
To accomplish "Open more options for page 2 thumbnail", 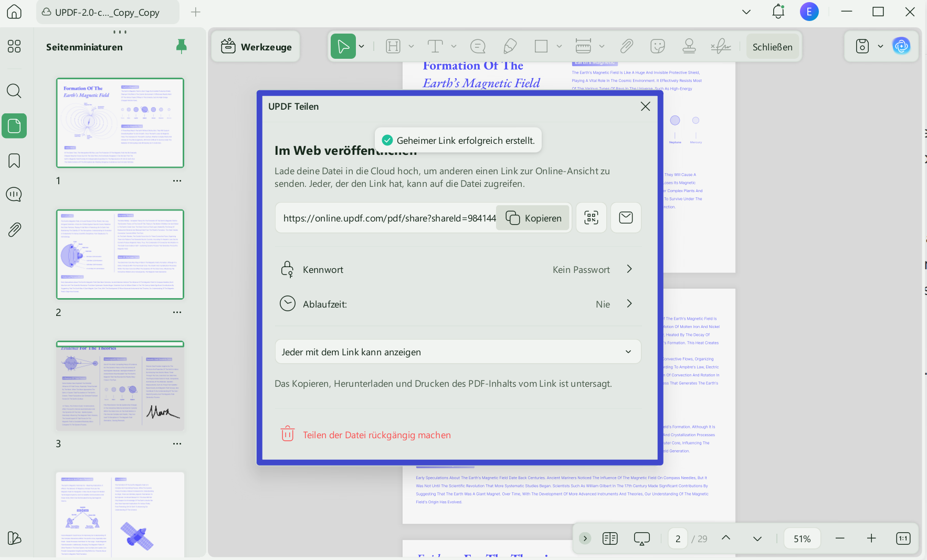I will point(177,312).
